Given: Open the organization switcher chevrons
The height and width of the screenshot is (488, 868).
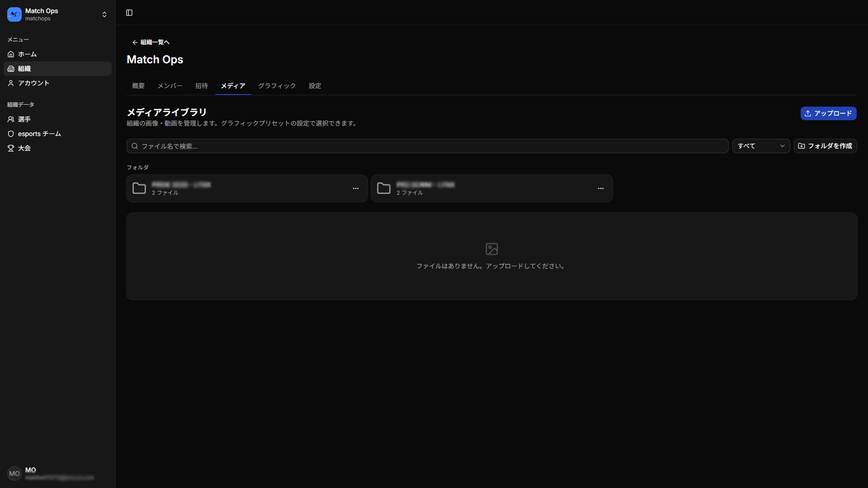Looking at the screenshot, I should [104, 14].
